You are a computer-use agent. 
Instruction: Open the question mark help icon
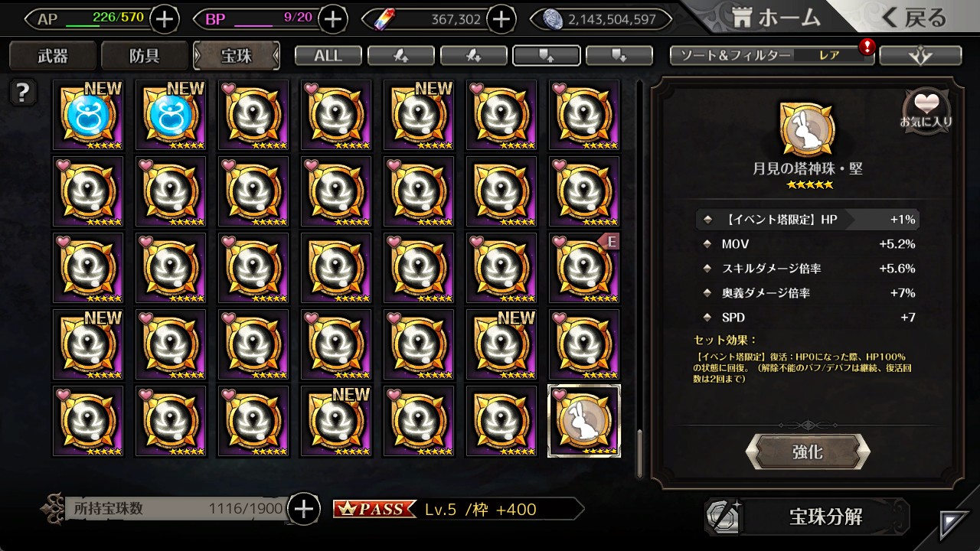[23, 93]
